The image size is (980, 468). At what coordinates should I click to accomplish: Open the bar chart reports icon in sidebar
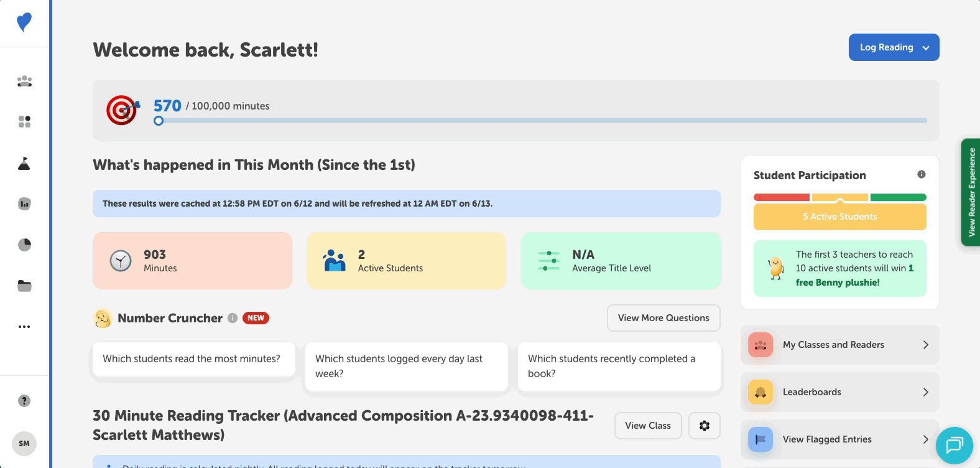click(x=24, y=204)
